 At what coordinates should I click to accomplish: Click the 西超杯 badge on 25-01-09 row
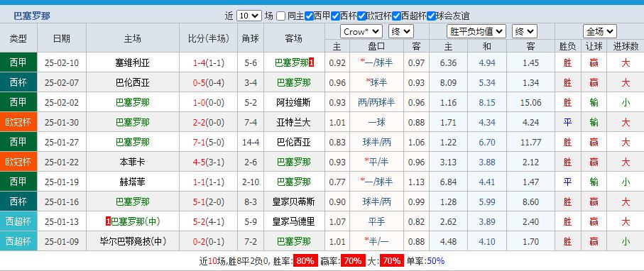18,241
